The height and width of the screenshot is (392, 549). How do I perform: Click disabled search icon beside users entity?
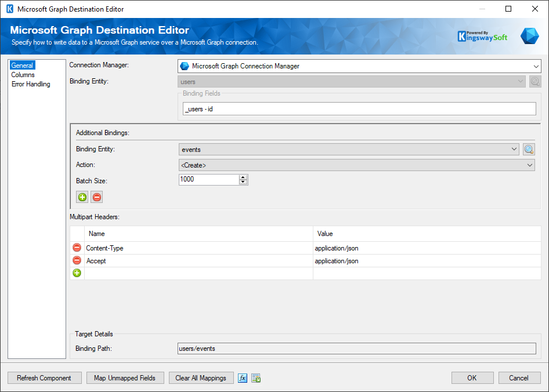click(x=535, y=82)
